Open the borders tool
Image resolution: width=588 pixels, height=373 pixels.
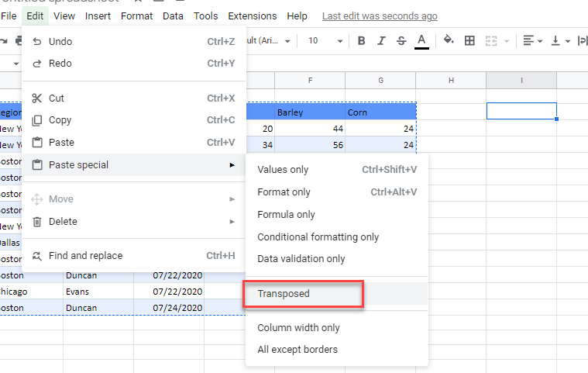pos(469,41)
